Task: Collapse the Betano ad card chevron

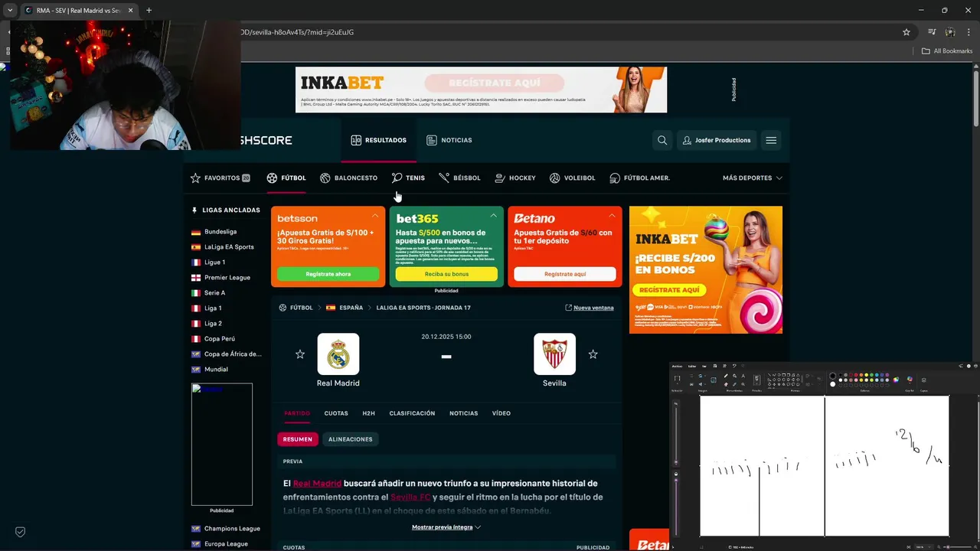Action: 612,216
